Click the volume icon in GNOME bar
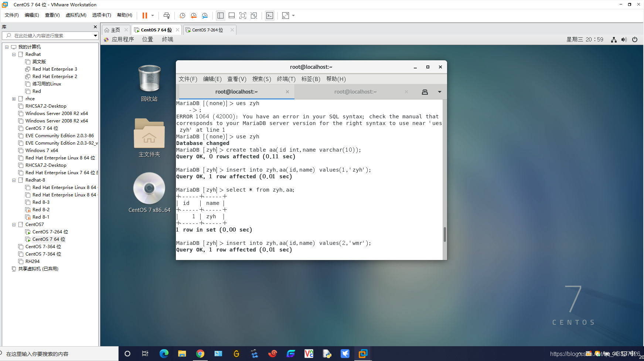 point(624,40)
